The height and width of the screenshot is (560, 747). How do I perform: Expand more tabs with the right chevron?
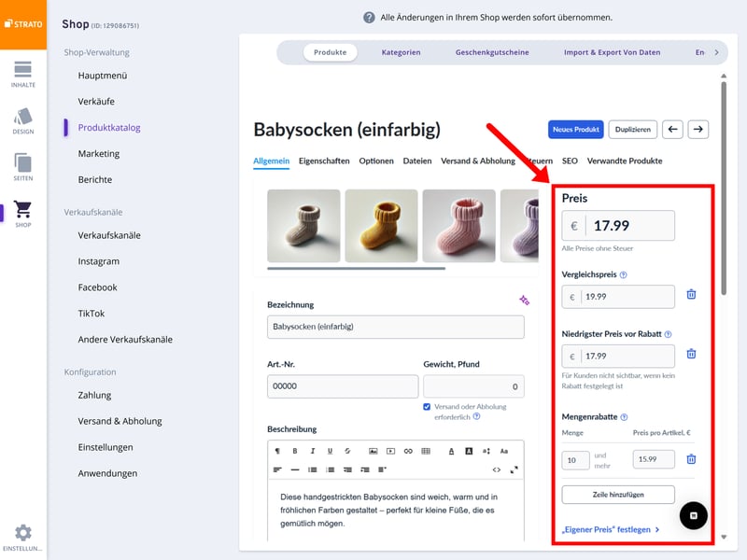716,52
